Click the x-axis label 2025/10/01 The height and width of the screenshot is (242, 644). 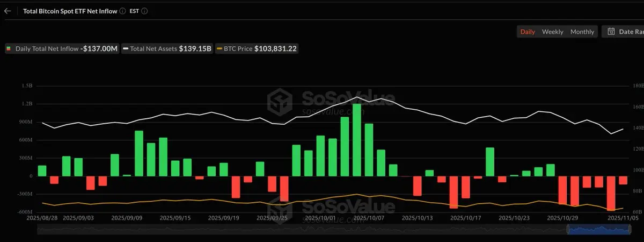(320, 218)
